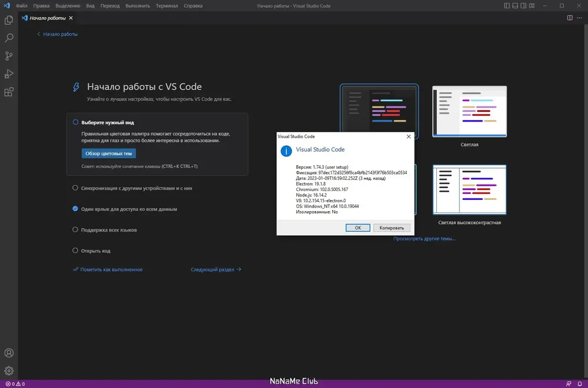Open the Explorer view in activity bar

pyautogui.click(x=9, y=20)
